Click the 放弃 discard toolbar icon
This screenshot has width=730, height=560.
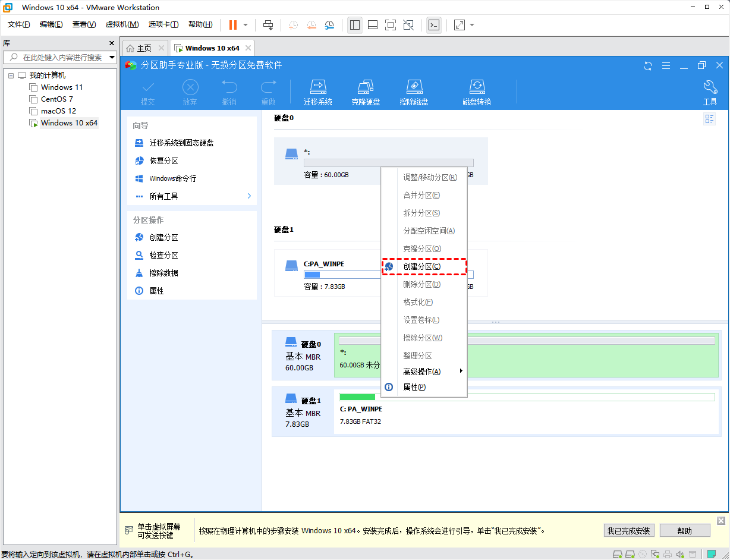pyautogui.click(x=190, y=87)
